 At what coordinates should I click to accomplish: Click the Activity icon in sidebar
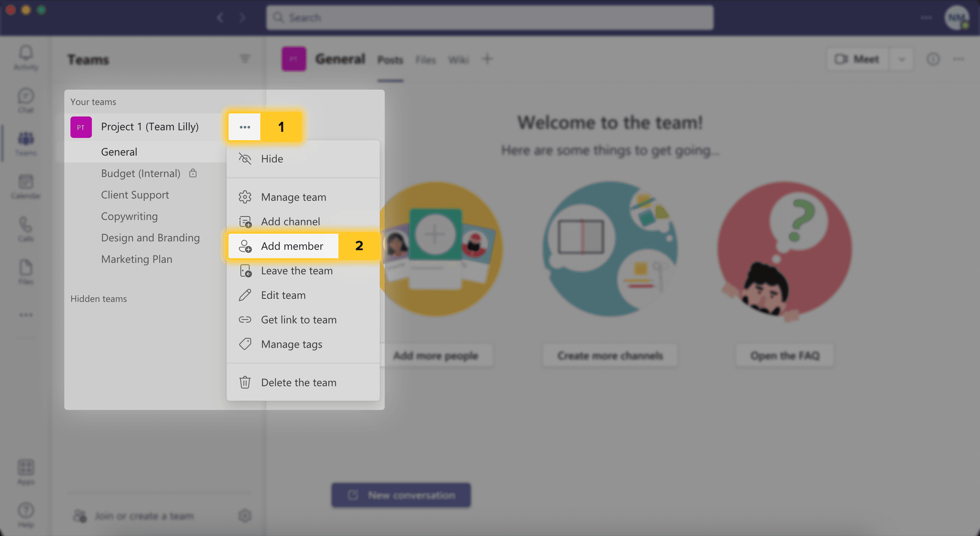coord(26,57)
